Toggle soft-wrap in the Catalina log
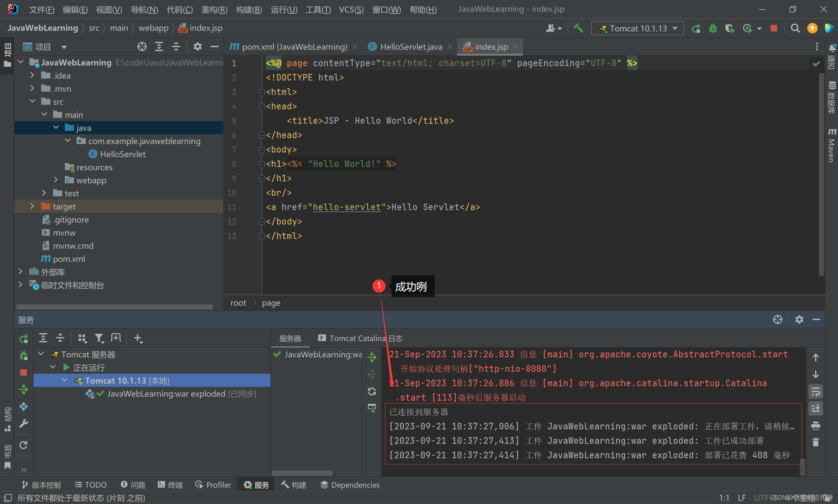The image size is (838, 504). (x=816, y=391)
